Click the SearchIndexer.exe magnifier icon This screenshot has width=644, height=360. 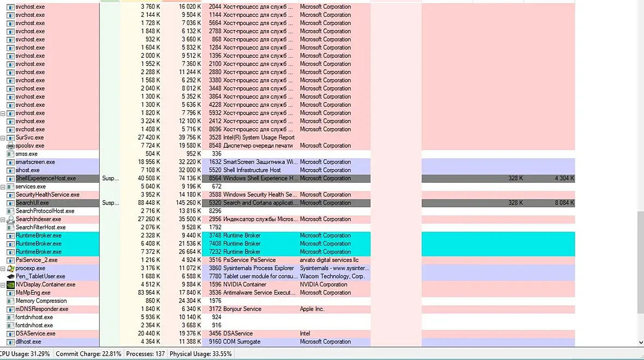tap(11, 219)
